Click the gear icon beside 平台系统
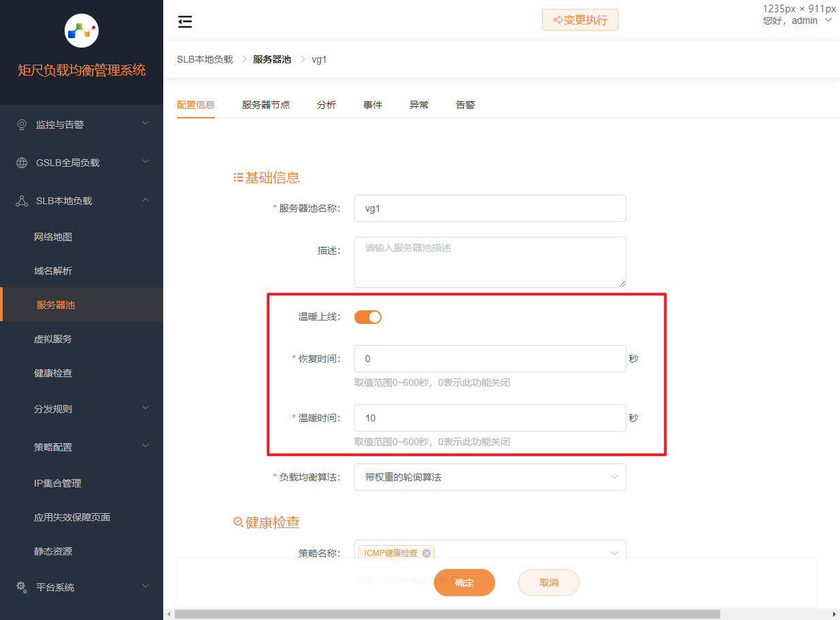 click(x=20, y=587)
